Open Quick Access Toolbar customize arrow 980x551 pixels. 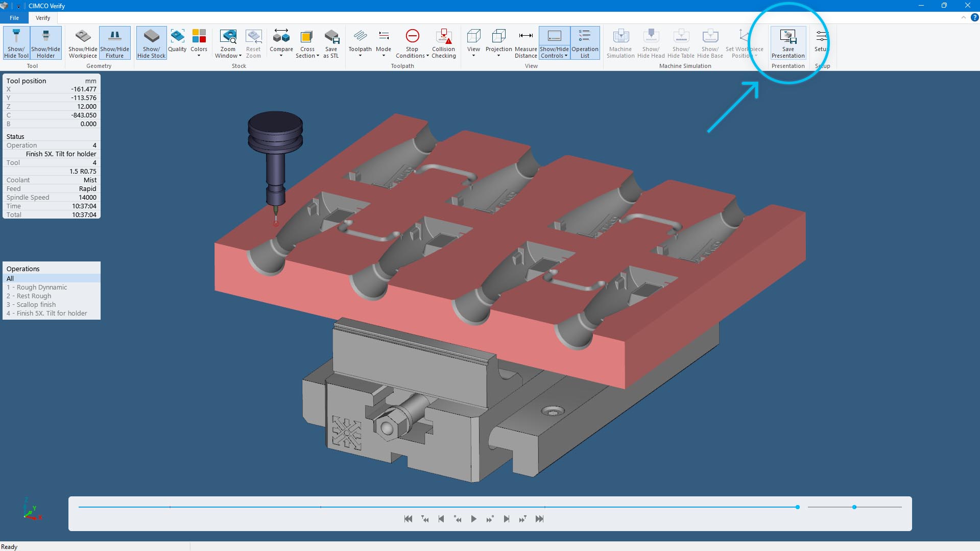[19, 6]
